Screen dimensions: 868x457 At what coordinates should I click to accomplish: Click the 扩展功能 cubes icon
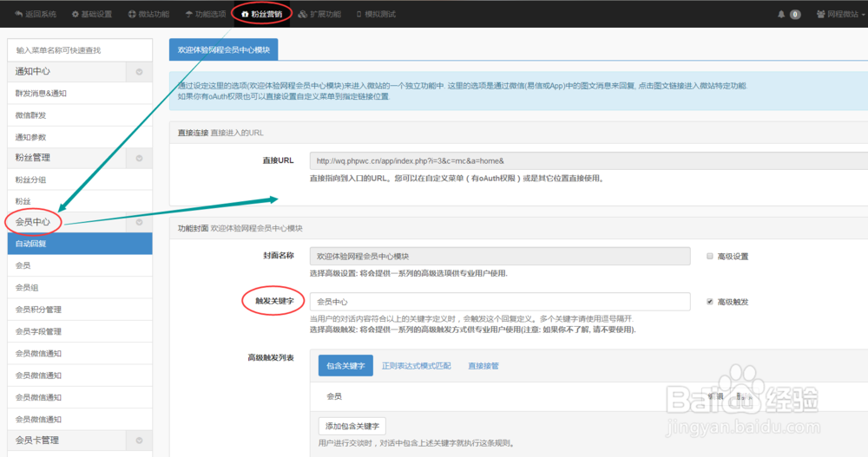[x=302, y=14]
